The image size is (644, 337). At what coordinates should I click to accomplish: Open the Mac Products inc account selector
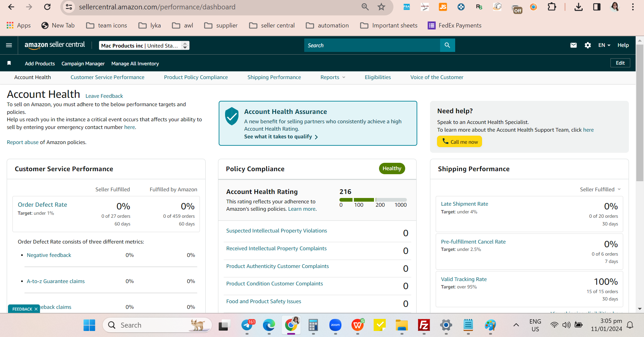click(x=144, y=46)
